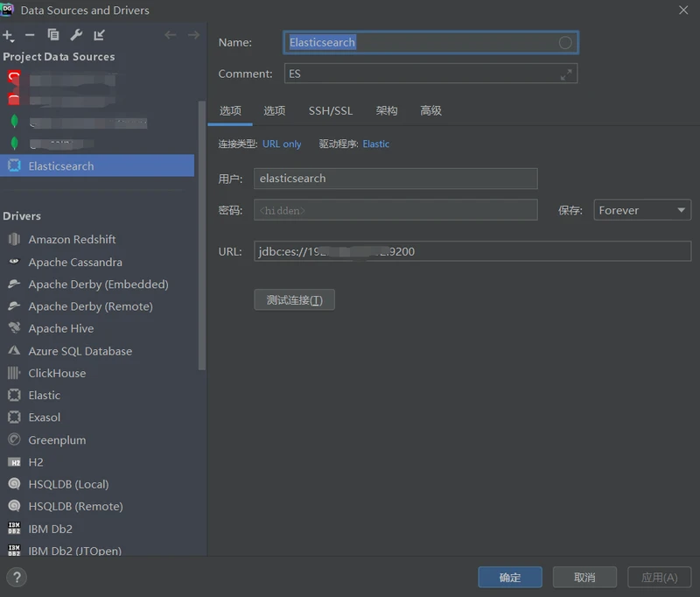Screen dimensions: 700x597
Task: Open the Elastic driver link
Action: 376,144
